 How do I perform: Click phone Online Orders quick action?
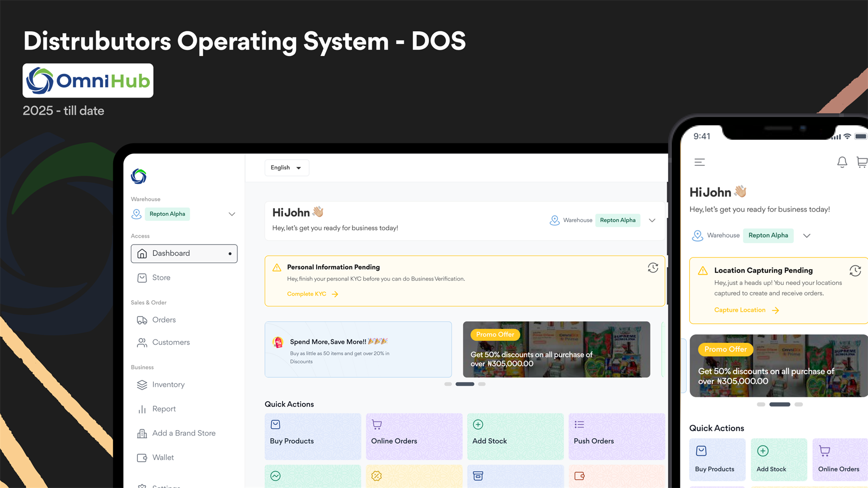click(840, 460)
